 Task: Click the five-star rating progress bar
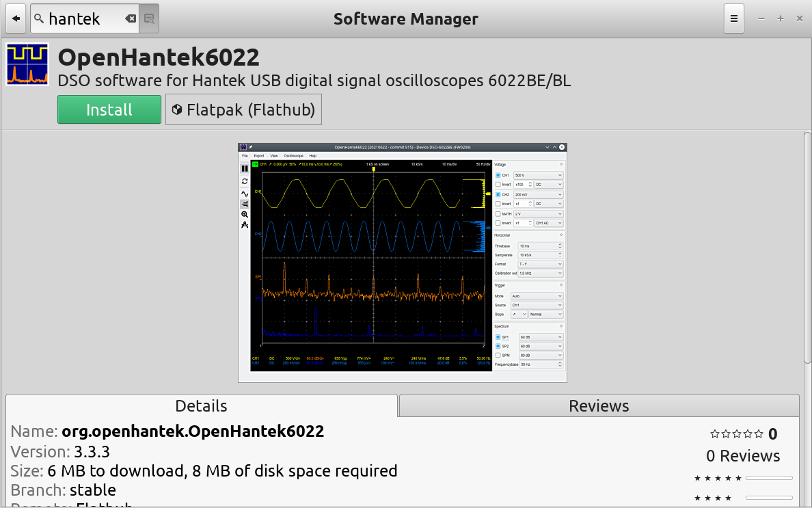click(x=769, y=478)
